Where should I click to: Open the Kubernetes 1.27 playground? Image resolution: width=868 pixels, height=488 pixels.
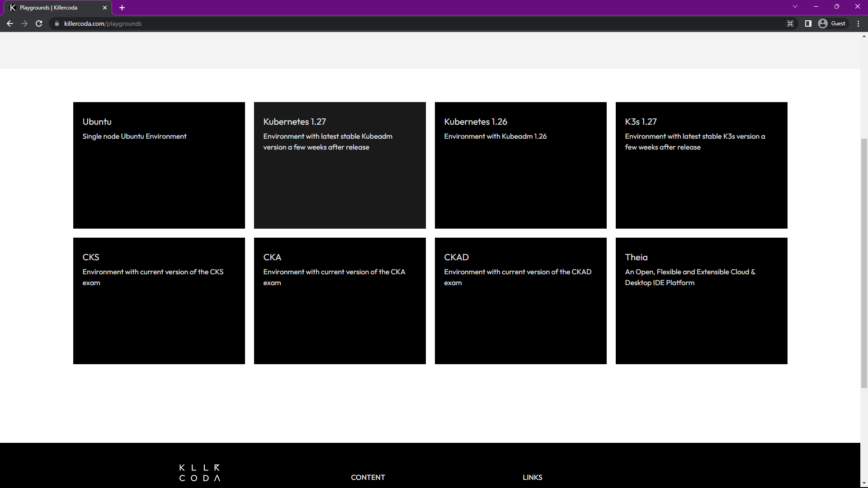(340, 165)
